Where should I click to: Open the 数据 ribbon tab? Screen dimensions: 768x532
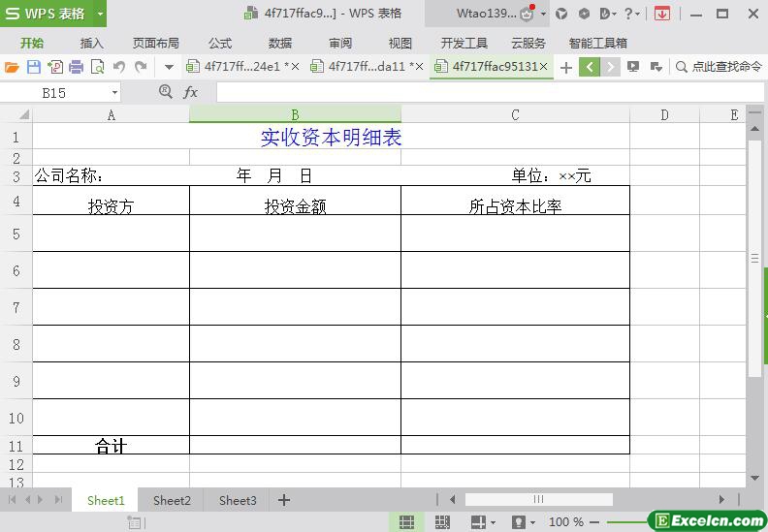[280, 43]
